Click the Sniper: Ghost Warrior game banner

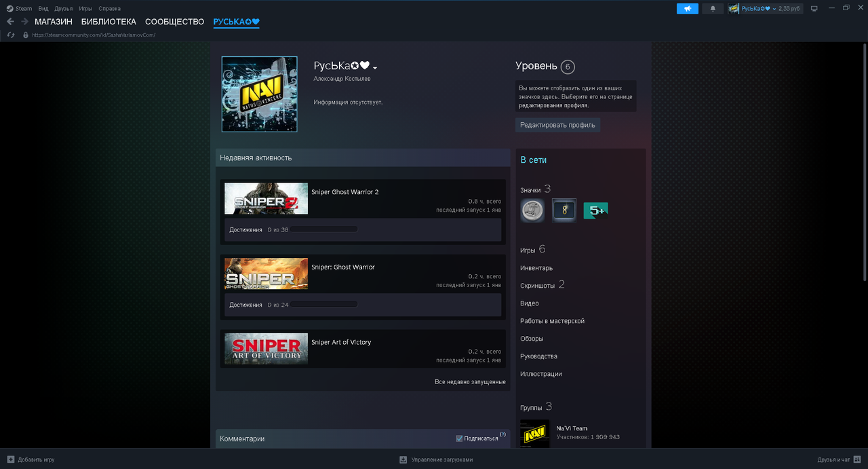point(266,274)
